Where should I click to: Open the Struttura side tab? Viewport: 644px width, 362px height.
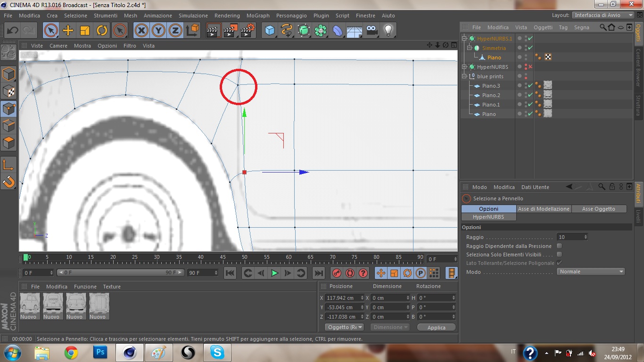(639, 105)
